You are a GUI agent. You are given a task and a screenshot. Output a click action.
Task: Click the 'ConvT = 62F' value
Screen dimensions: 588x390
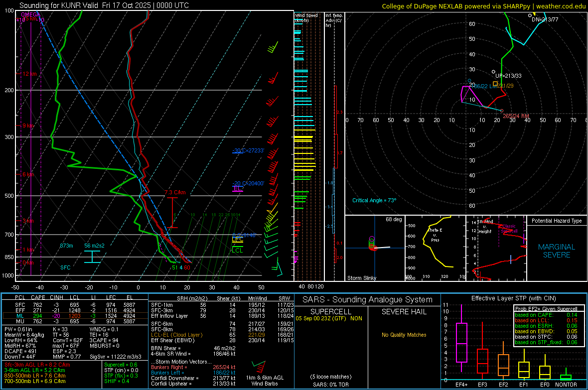pyautogui.click(x=68, y=340)
